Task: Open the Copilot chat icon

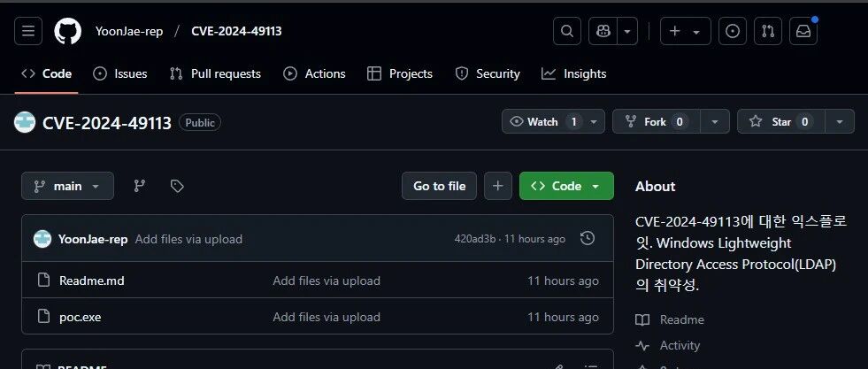Action: [x=603, y=31]
